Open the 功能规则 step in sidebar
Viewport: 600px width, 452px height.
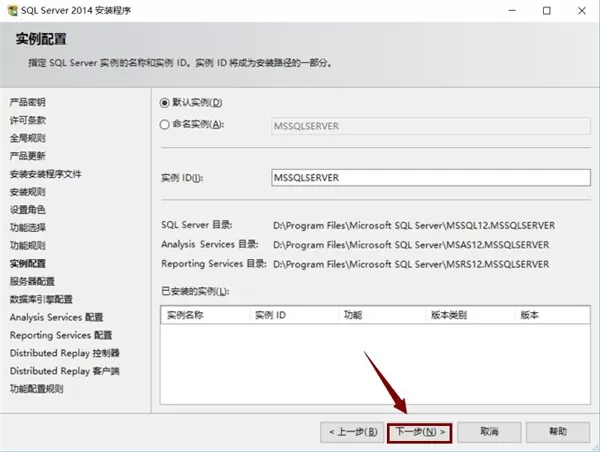click(28, 245)
